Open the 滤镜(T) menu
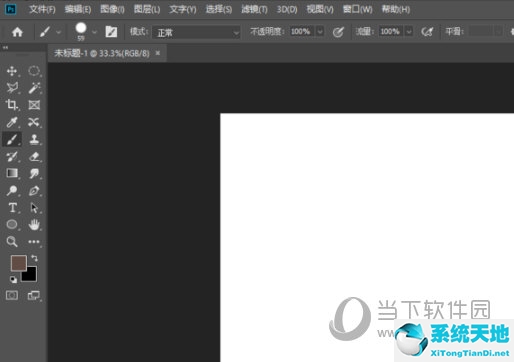514x362 pixels. click(254, 9)
